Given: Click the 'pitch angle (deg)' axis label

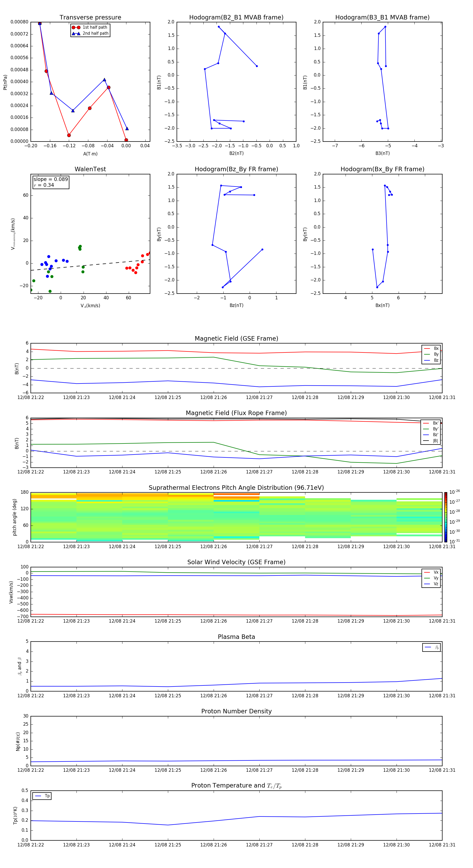Looking at the screenshot, I should click(x=14, y=517).
